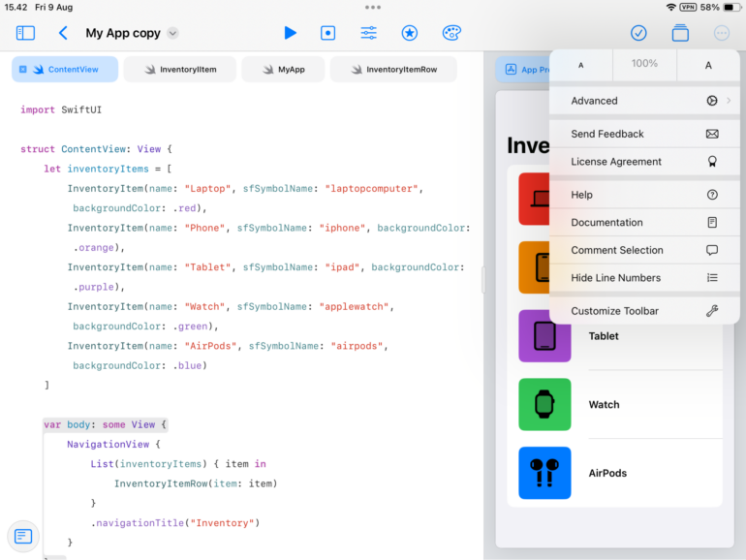Switch to the ContentView tab

click(65, 70)
